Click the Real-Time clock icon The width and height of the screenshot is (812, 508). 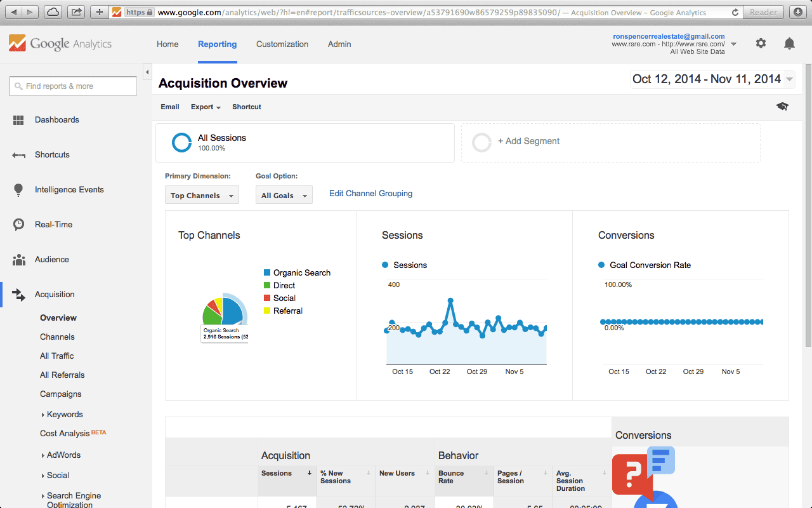click(x=18, y=225)
